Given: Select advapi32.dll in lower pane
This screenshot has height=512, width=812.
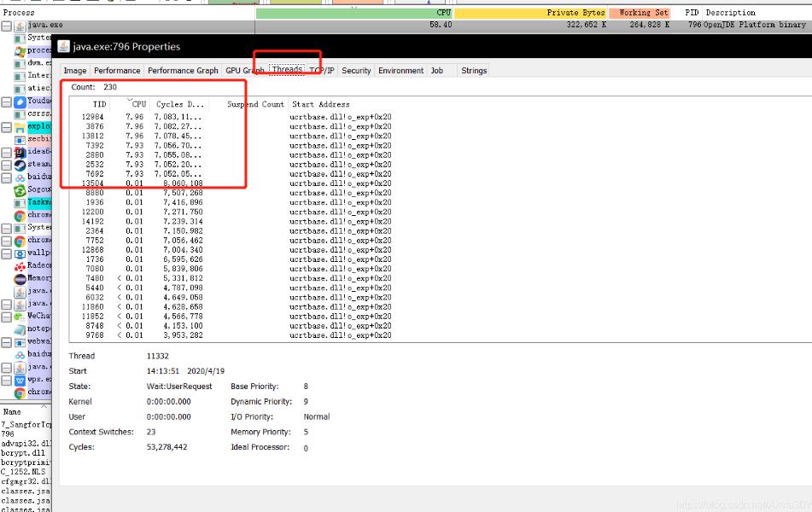Looking at the screenshot, I should pyautogui.click(x=26, y=444).
